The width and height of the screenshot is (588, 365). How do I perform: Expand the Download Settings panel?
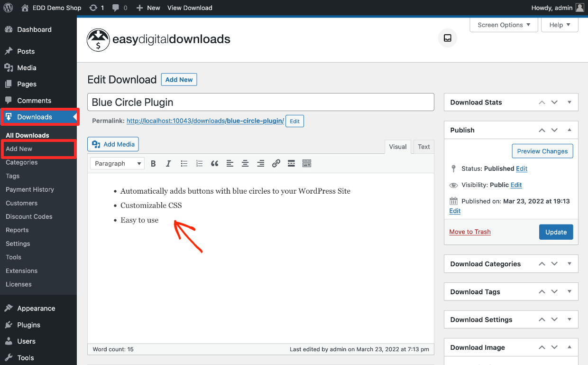(x=570, y=319)
